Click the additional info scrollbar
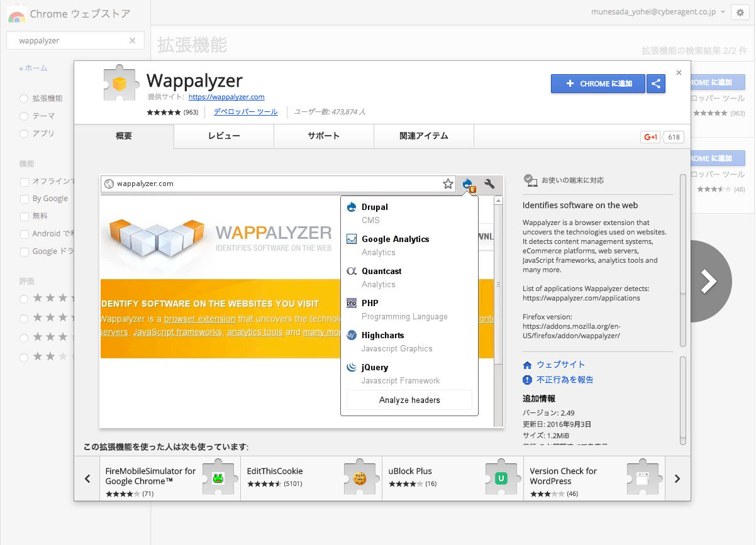756x545 pixels. (x=683, y=400)
